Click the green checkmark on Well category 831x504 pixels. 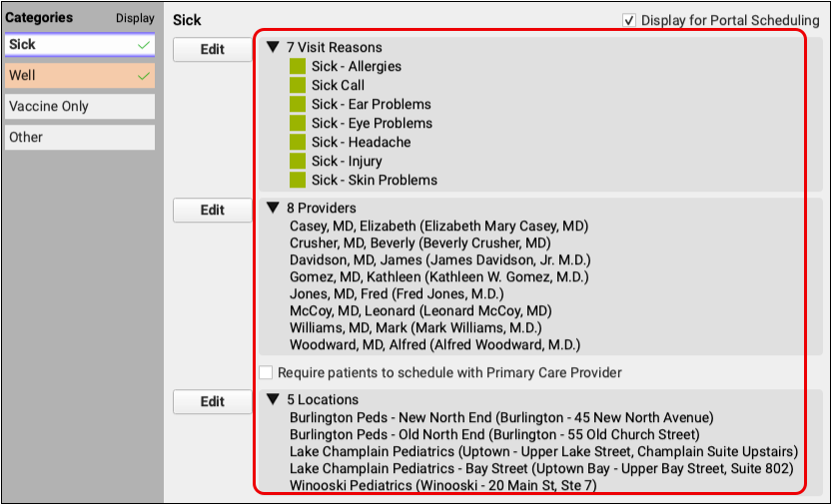[x=145, y=76]
